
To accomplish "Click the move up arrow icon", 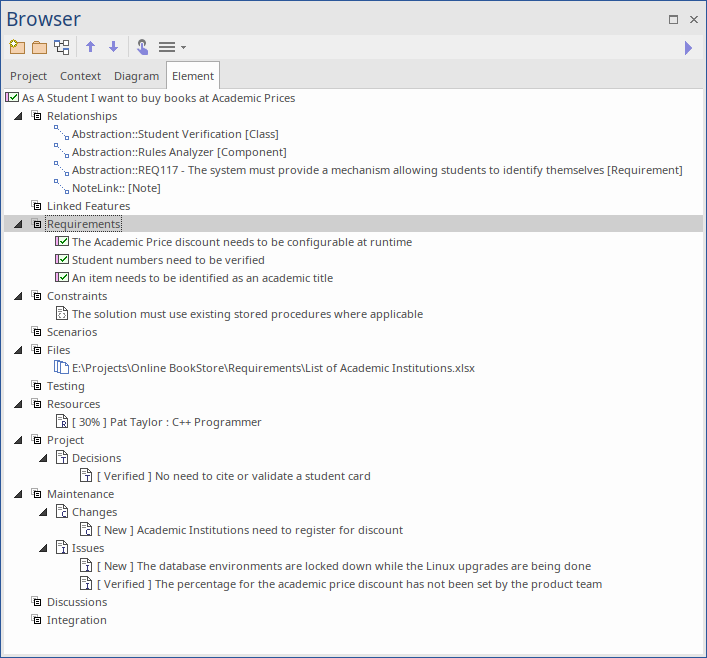I will [91, 47].
